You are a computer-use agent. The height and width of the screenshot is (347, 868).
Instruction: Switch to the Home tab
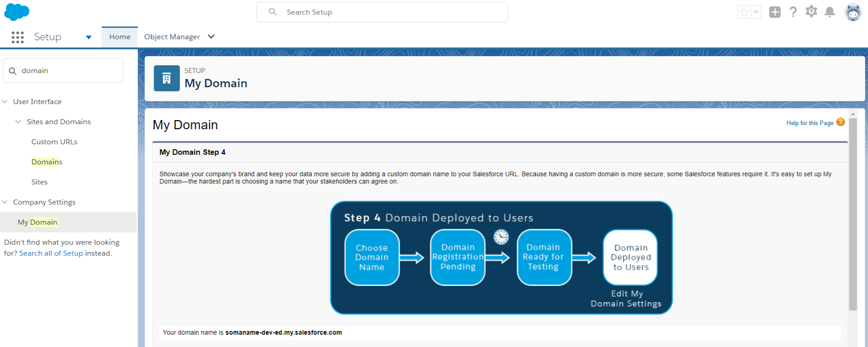coord(120,37)
